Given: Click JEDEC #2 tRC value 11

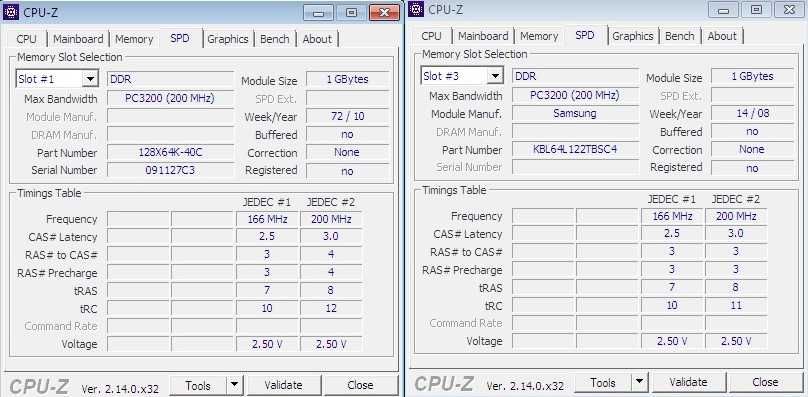Looking at the screenshot, I should click(x=736, y=305).
